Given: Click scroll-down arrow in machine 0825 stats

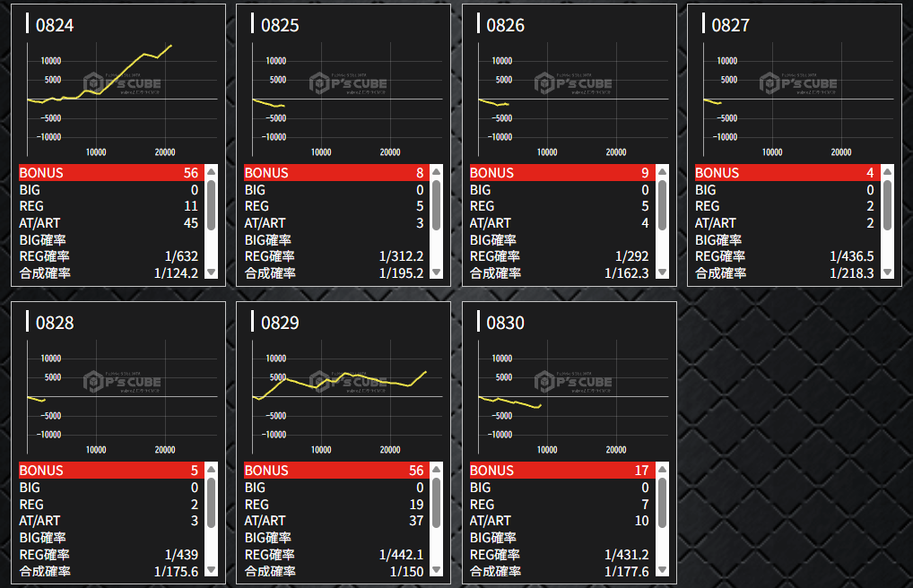Looking at the screenshot, I should 436,272.
